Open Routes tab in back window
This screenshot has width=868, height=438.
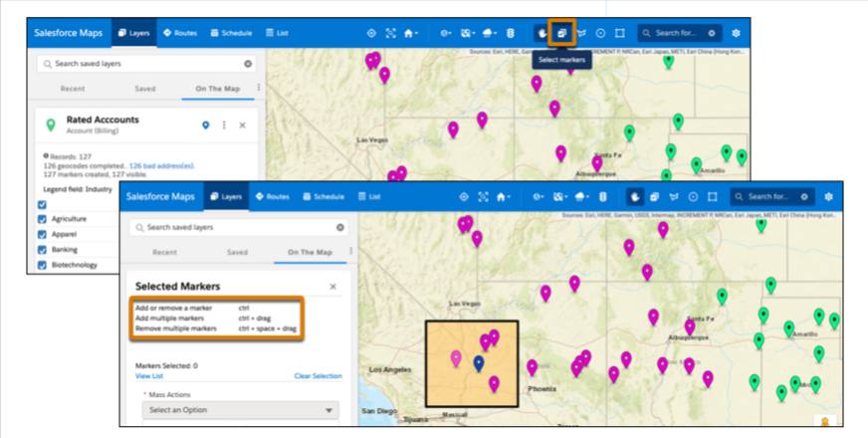(180, 33)
